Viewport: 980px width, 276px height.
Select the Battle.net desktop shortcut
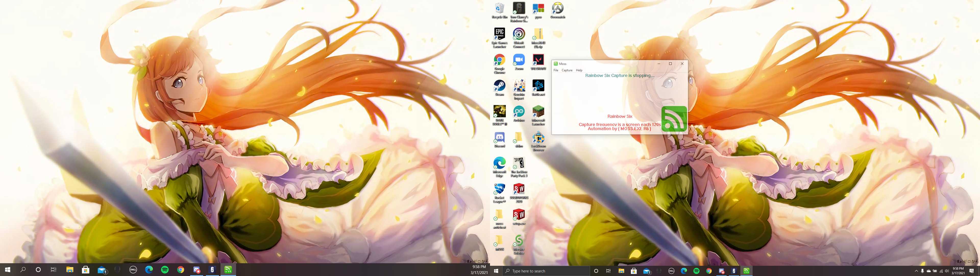pyautogui.click(x=538, y=88)
